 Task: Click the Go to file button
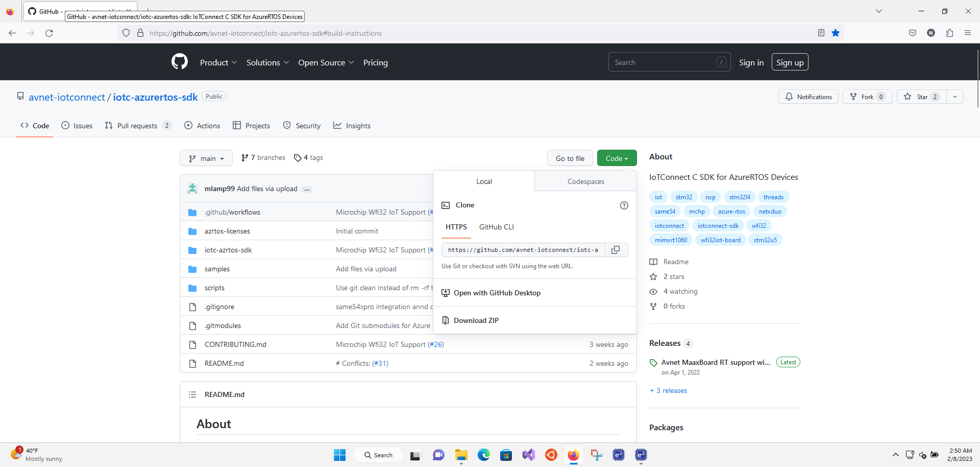point(570,158)
